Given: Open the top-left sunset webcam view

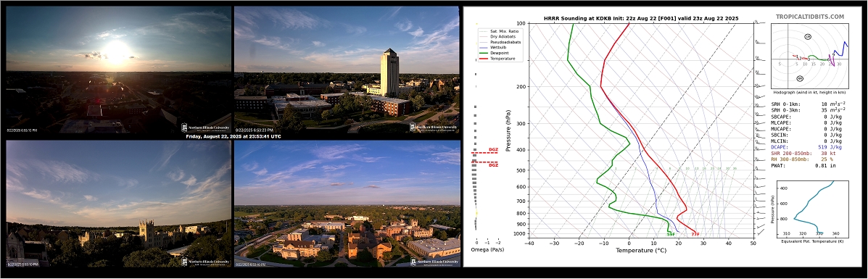Looking at the screenshot, I should point(118,69).
